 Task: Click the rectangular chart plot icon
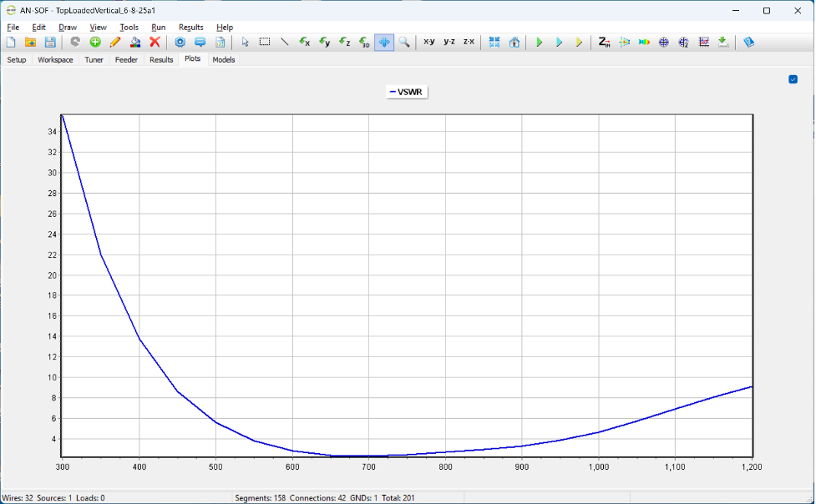(x=703, y=42)
